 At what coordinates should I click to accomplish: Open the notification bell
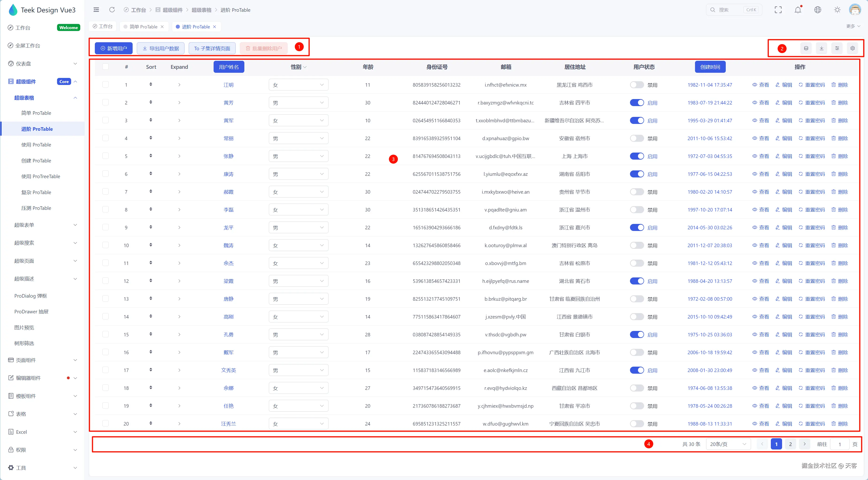tap(798, 10)
